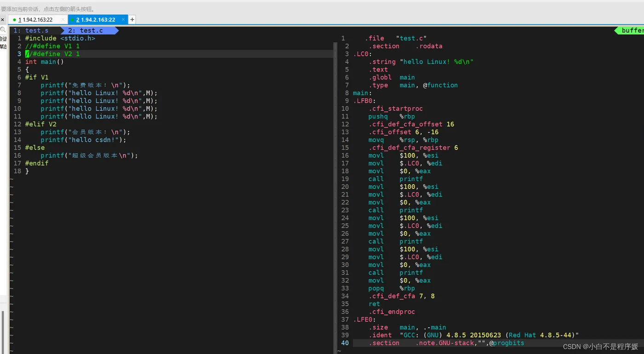This screenshot has height=354, width=644.
Task: Click the .LC0: label line
Action: click(362, 54)
